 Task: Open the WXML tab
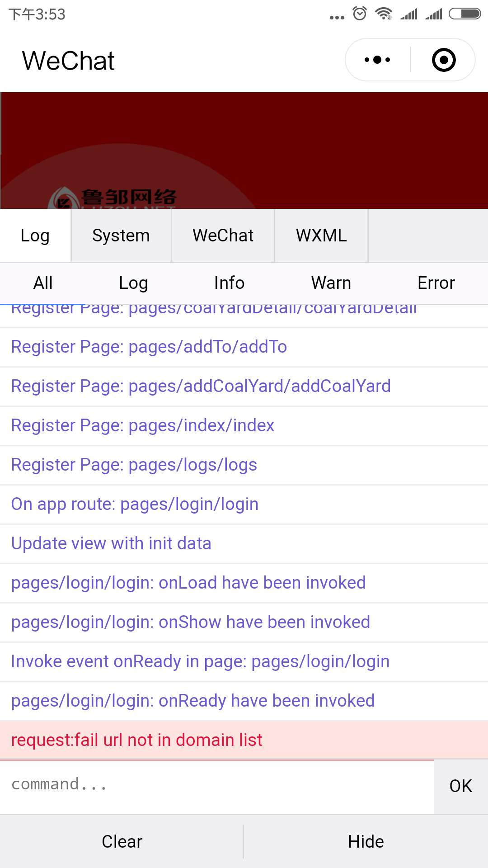click(x=321, y=236)
